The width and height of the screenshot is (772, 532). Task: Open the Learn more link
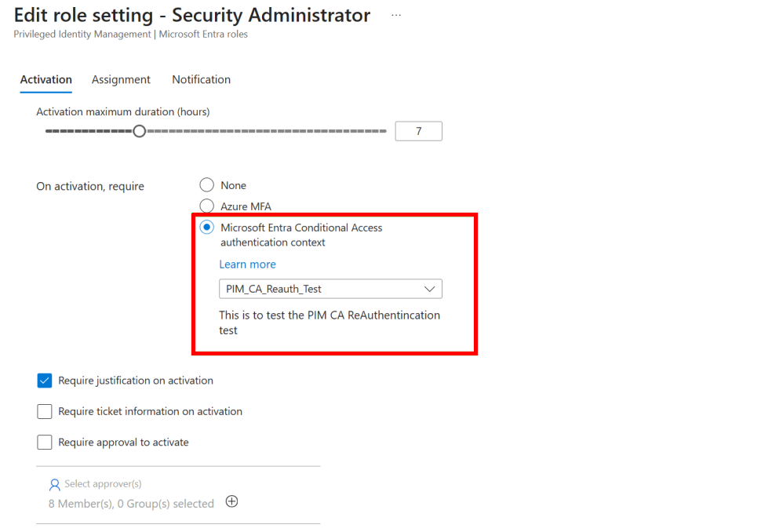pos(247,264)
